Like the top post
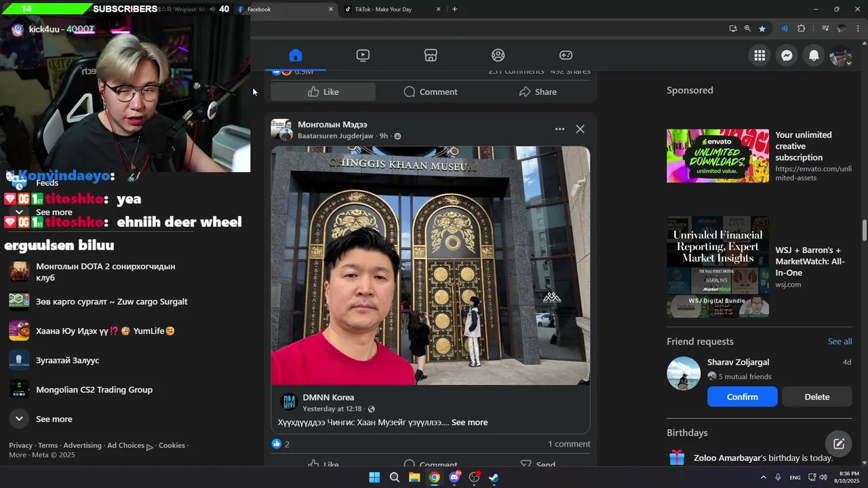868x488 pixels. [323, 91]
